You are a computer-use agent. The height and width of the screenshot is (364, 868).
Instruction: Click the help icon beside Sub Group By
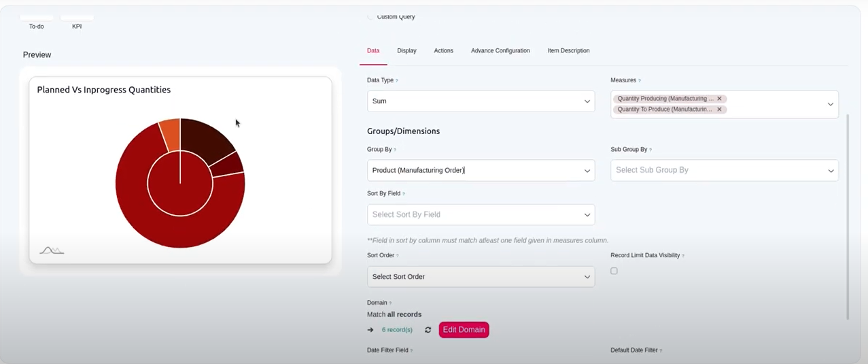pyautogui.click(x=650, y=150)
